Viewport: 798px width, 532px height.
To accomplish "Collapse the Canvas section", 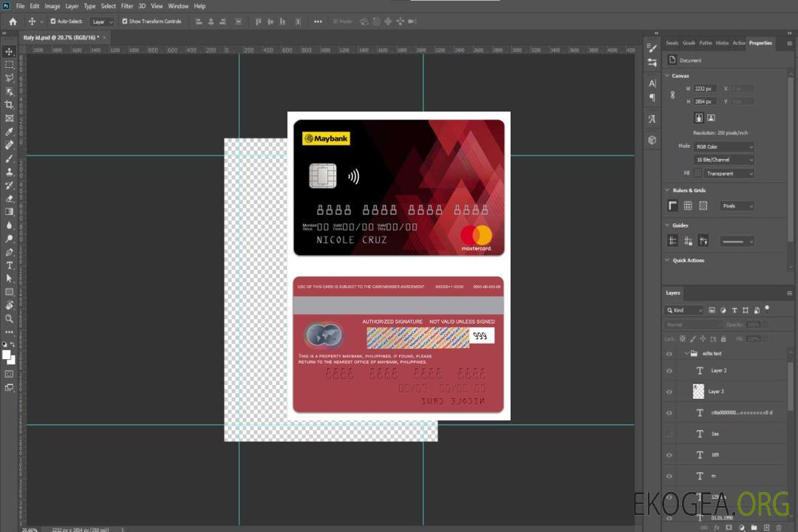I will tap(667, 75).
